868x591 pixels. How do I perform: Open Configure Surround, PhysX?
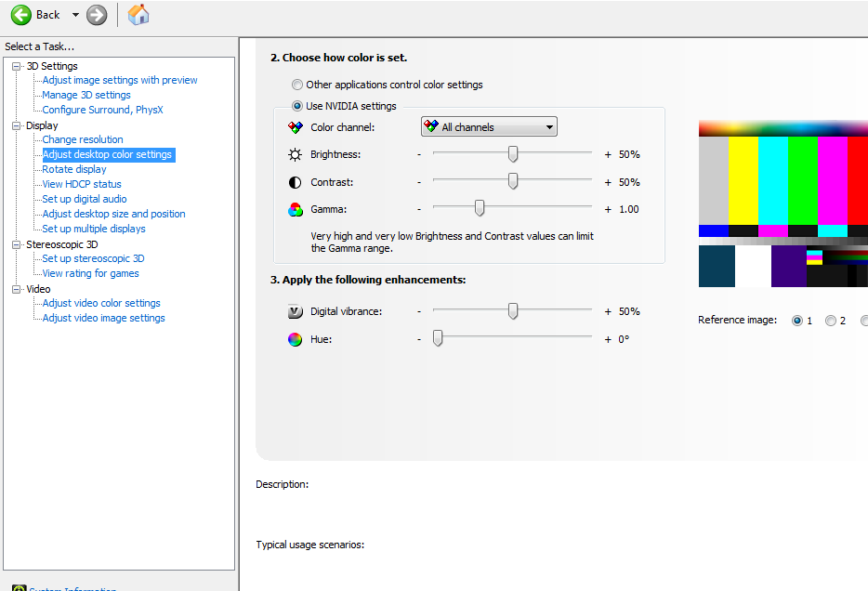[x=102, y=111]
